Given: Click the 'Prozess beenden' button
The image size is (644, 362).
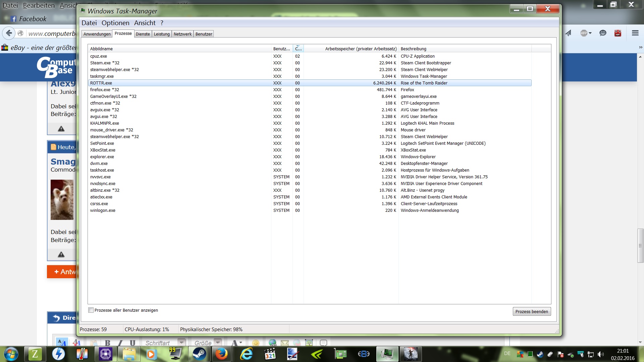Looking at the screenshot, I should (532, 311).
